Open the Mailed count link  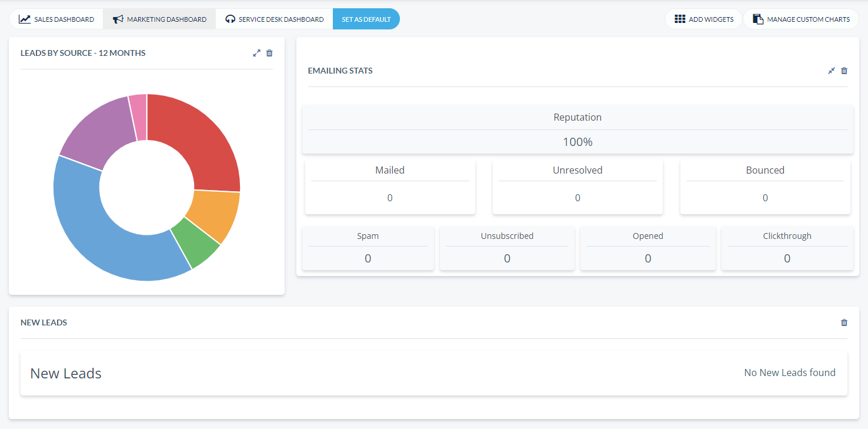[x=390, y=198]
